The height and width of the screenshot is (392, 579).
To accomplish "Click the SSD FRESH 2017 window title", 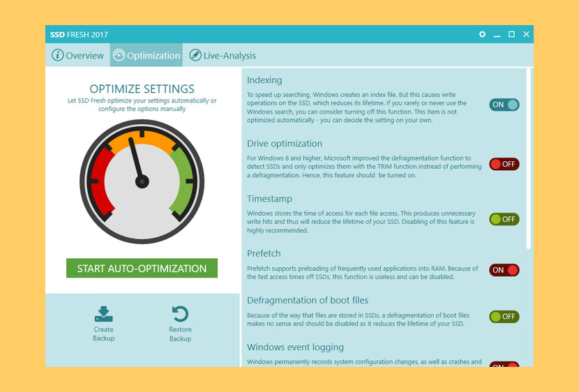I will [79, 35].
